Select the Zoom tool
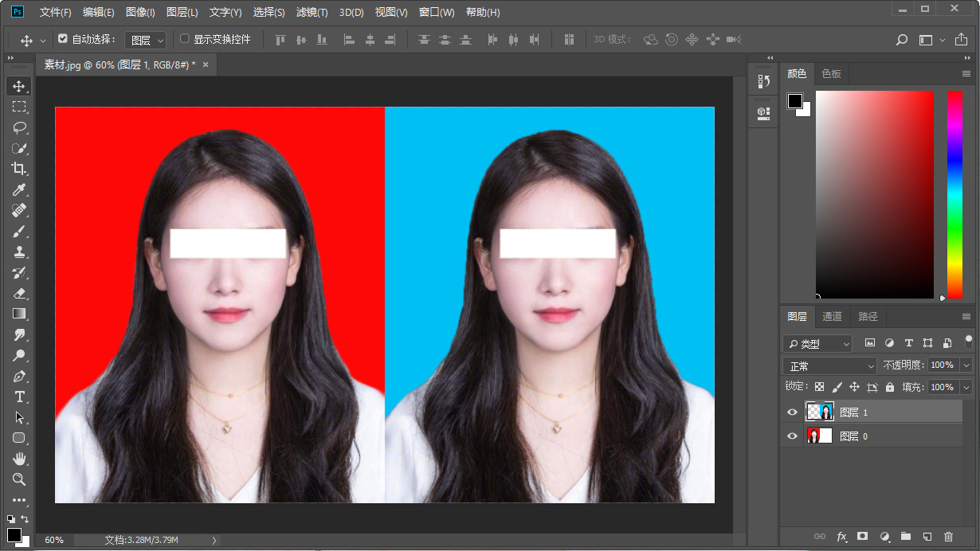 click(x=19, y=479)
